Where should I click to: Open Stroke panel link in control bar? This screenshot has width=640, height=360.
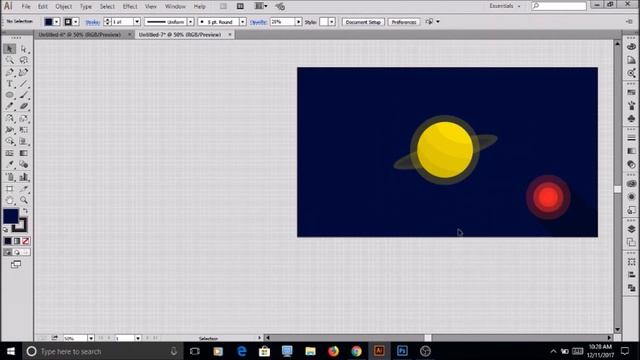pyautogui.click(x=93, y=22)
